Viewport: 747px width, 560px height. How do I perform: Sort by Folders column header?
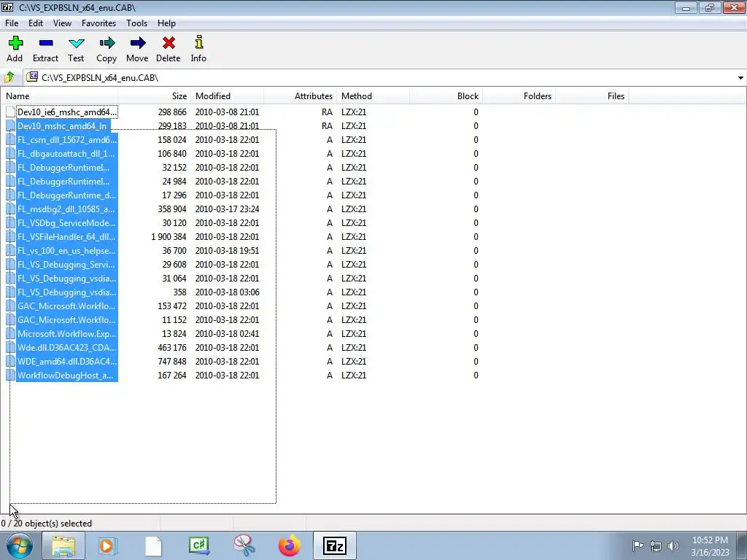519,96
